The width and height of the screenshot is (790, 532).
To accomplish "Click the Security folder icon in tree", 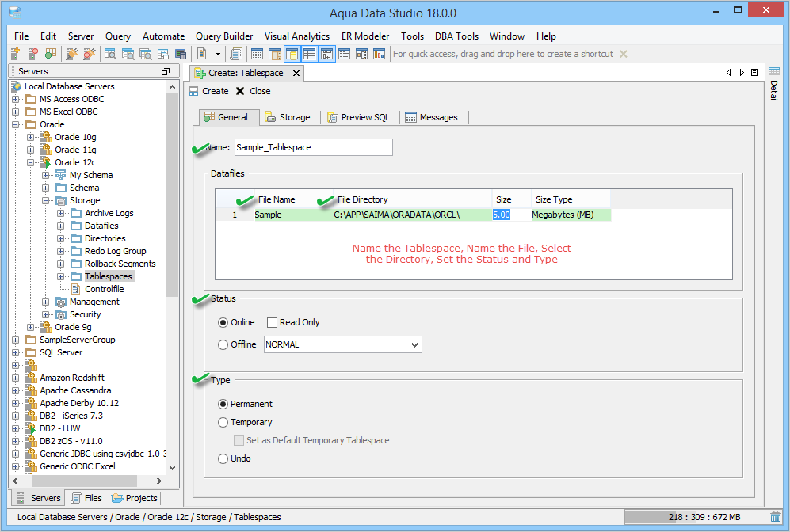I will pyautogui.click(x=61, y=314).
